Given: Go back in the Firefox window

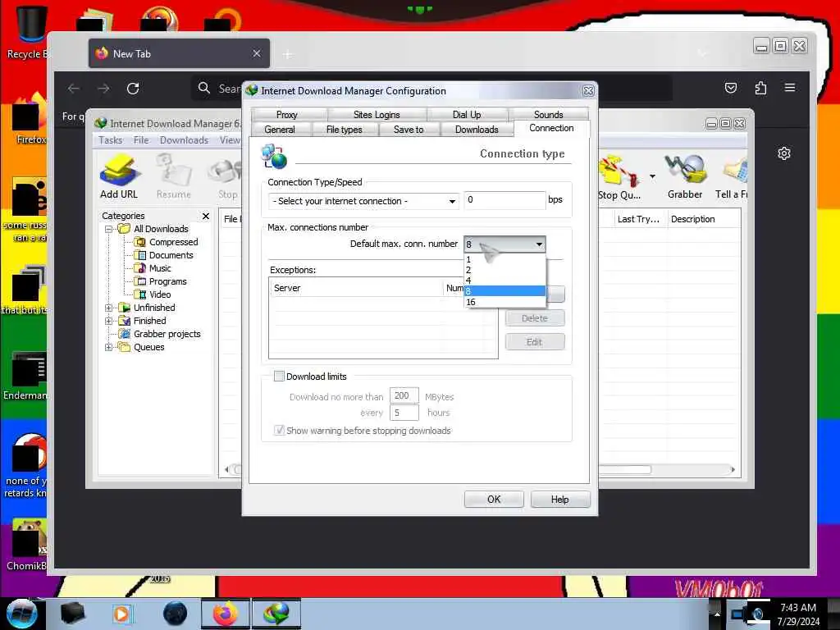Looking at the screenshot, I should tap(74, 89).
